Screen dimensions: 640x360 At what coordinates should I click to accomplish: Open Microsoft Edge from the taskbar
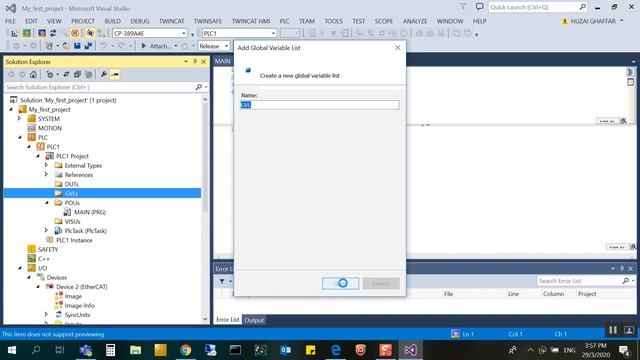[x=336, y=350]
